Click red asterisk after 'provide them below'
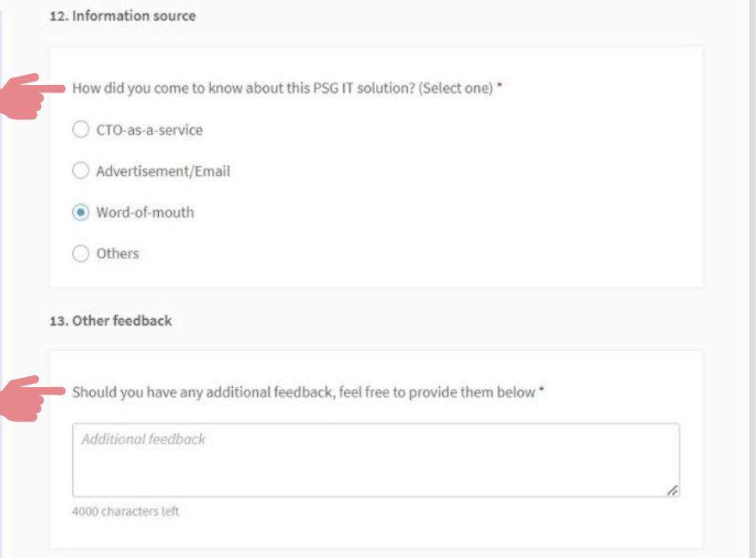This screenshot has width=756, height=558. click(x=542, y=389)
